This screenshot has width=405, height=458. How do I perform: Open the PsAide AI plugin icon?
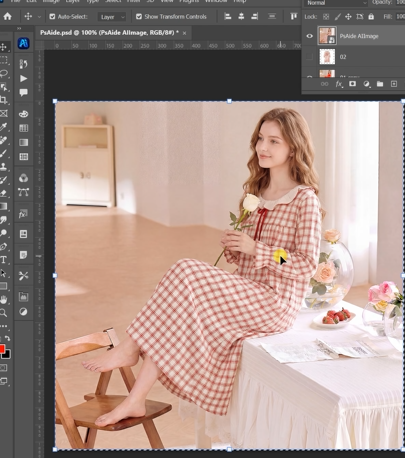click(x=23, y=43)
